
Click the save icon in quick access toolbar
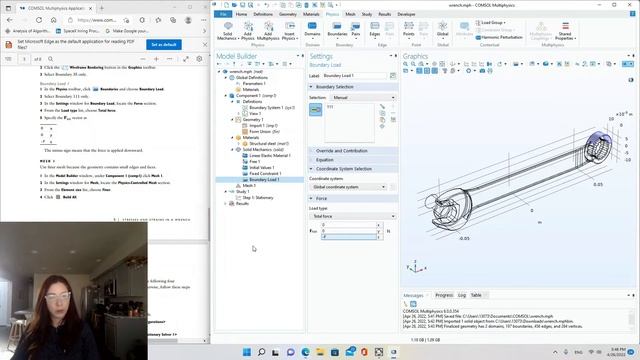click(x=242, y=5)
